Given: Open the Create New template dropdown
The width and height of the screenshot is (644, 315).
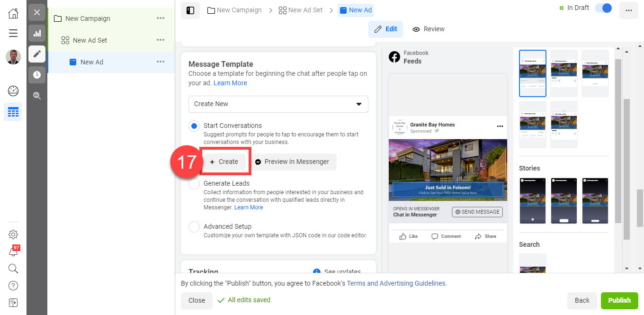Looking at the screenshot, I should [278, 104].
